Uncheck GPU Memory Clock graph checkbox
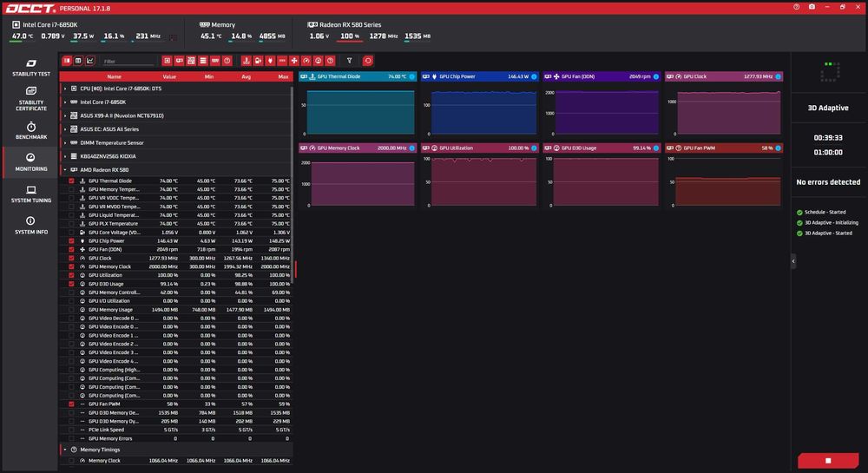 tap(71, 266)
